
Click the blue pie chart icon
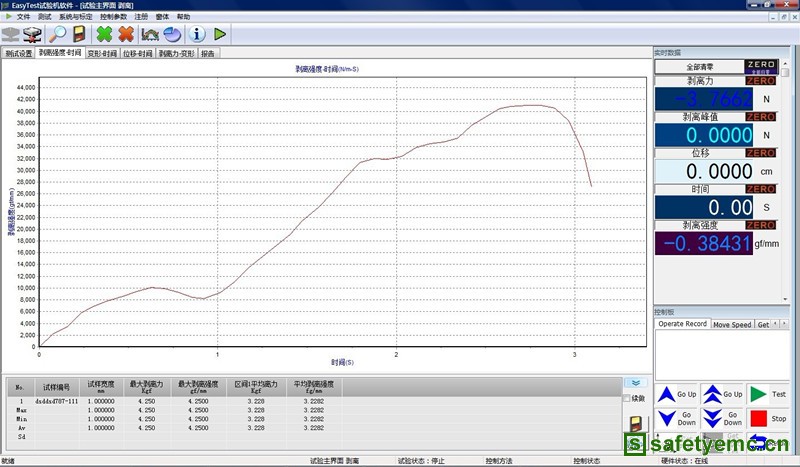coord(172,34)
